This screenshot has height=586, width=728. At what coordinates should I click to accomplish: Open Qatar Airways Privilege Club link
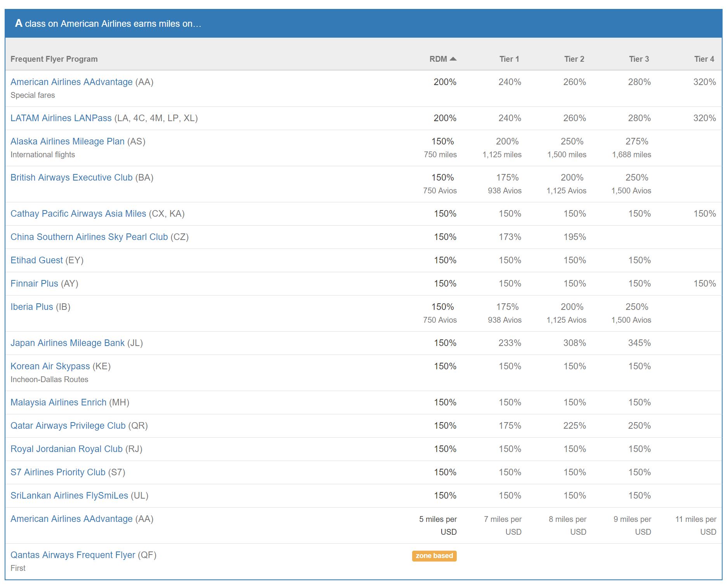pyautogui.click(x=68, y=426)
